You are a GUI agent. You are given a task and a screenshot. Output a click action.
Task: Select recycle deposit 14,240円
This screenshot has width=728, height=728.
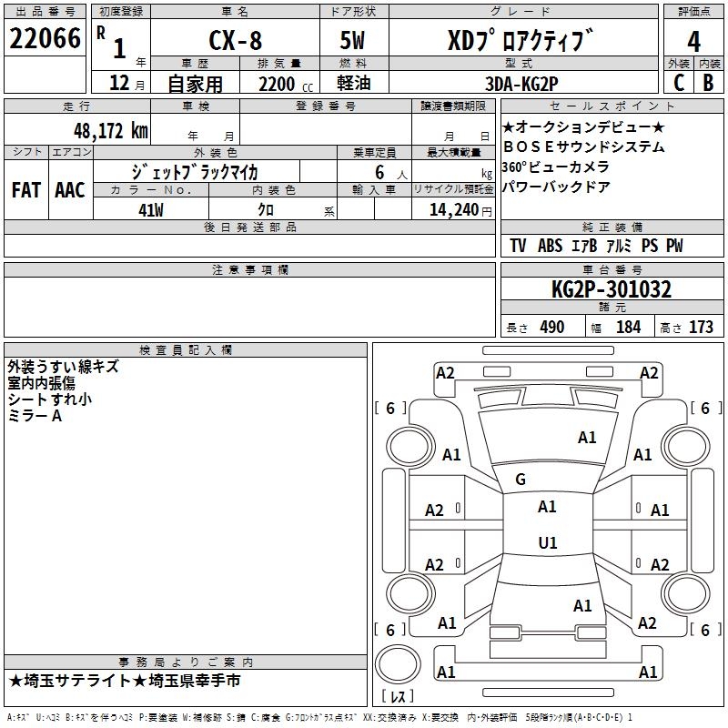(x=460, y=210)
